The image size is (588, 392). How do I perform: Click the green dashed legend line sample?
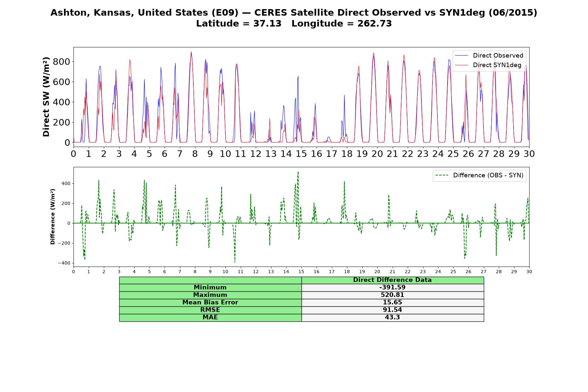[442, 175]
